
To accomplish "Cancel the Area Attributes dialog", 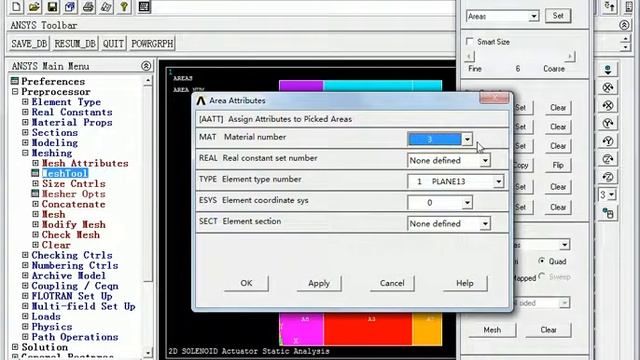I will pos(392,283).
